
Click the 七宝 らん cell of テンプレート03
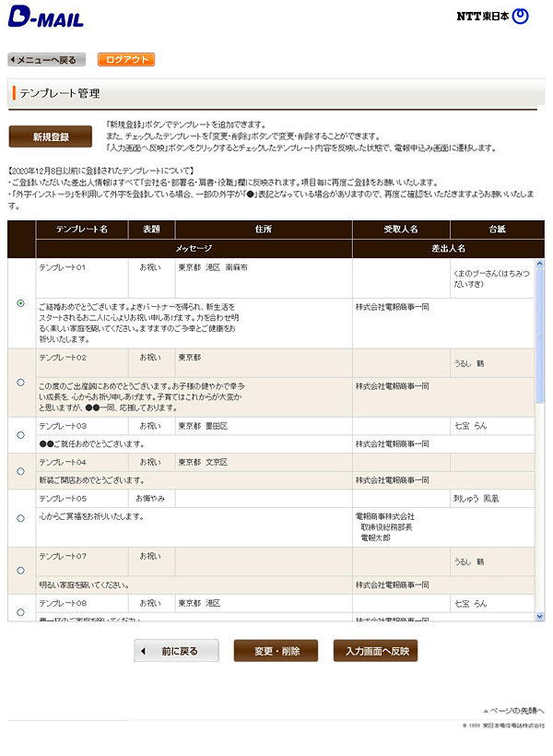(x=492, y=426)
